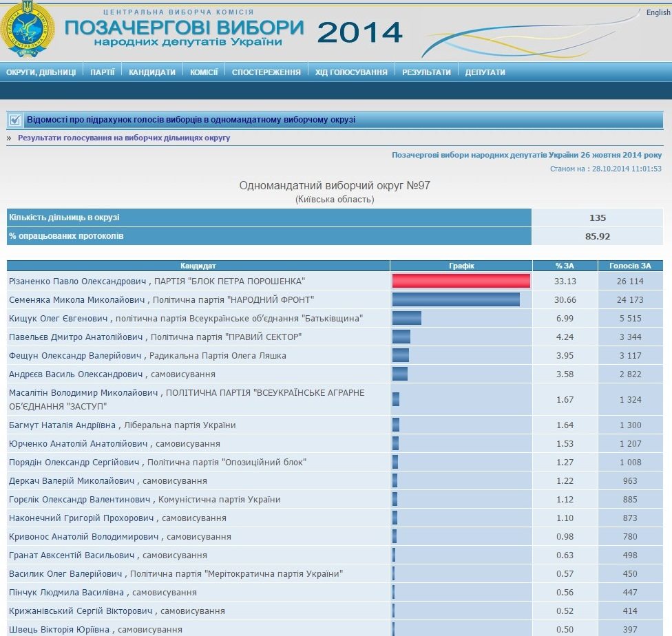672x636 pixels.
Task: Go to the КОМІСІЇ menu
Action: coord(204,72)
